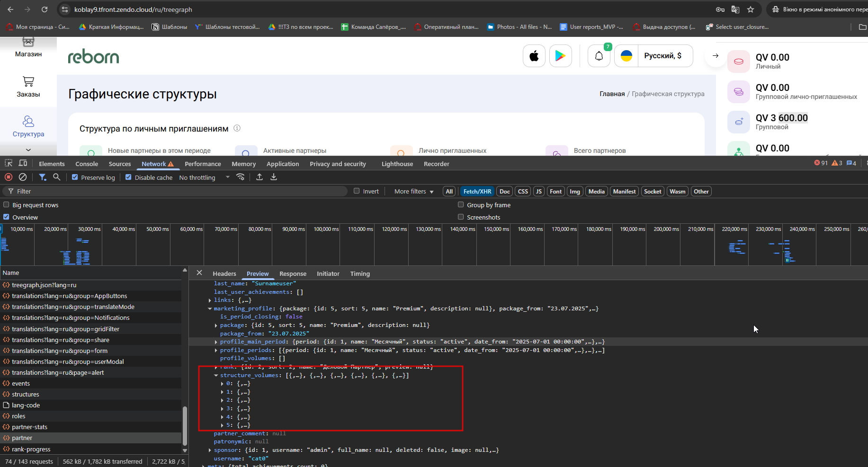Open the Console panel tab

point(87,164)
